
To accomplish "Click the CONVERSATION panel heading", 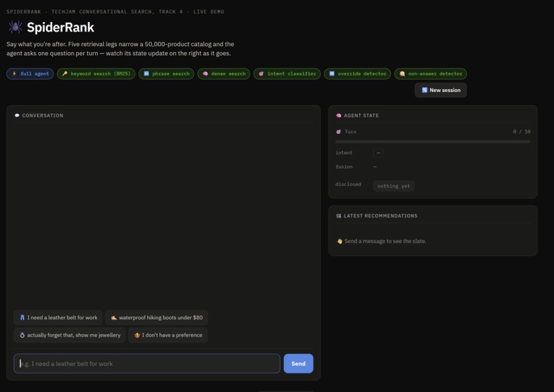I will pyautogui.click(x=43, y=115).
